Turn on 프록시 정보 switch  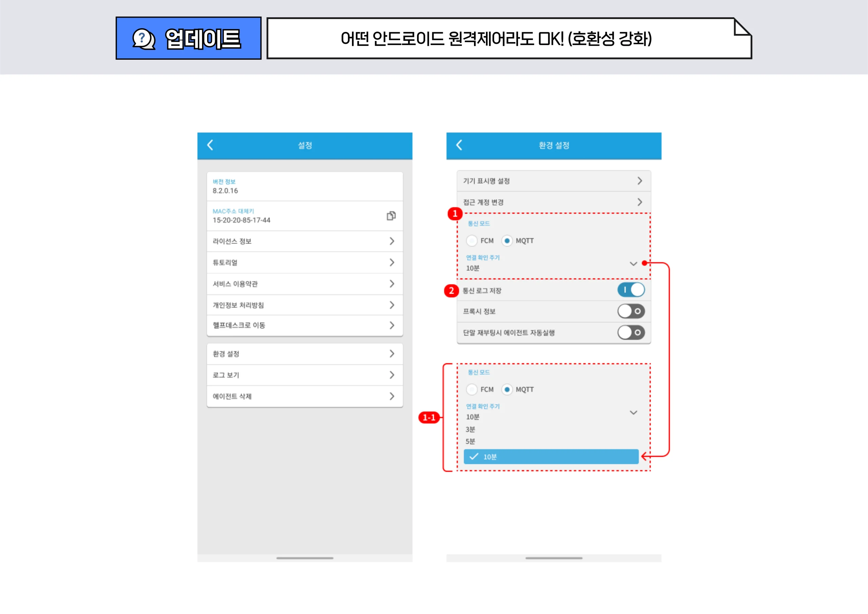(x=631, y=311)
